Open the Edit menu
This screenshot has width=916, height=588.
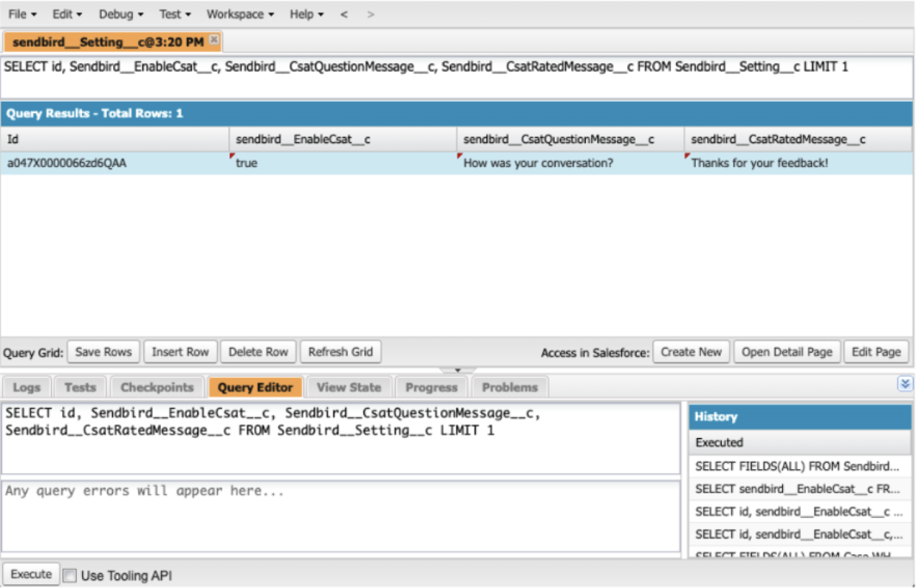tap(67, 14)
